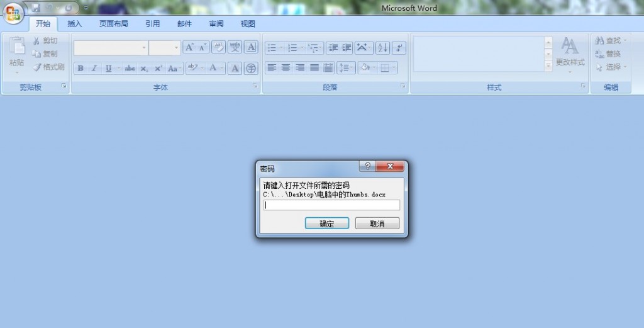Screen dimensions: 644x328
Task: Click the shrink font icon
Action: point(203,47)
